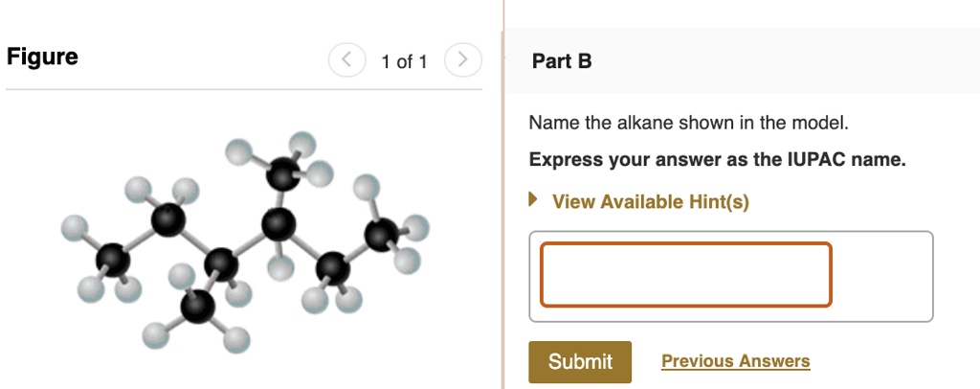Go to the previous figure
This screenshot has width=980, height=389.
(x=346, y=61)
